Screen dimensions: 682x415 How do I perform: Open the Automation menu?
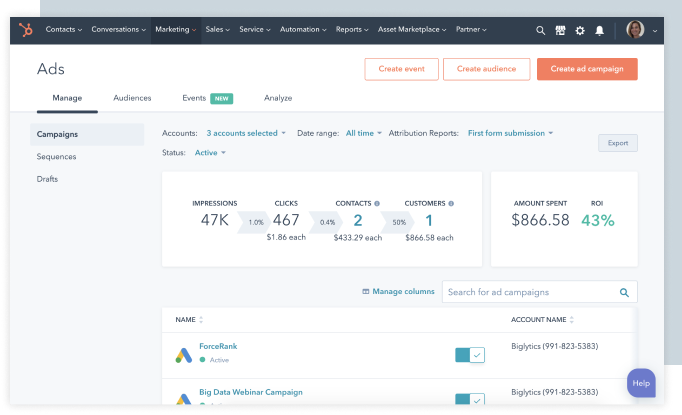[x=303, y=30]
